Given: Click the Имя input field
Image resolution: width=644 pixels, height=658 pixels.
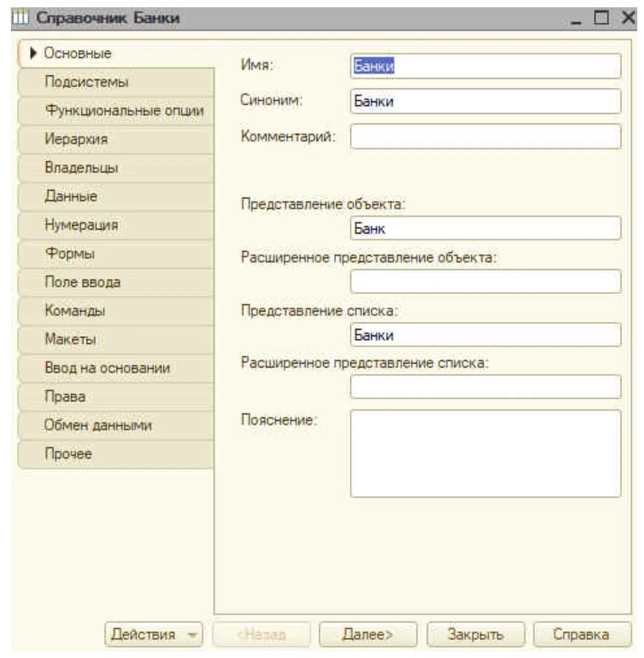Looking at the screenshot, I should tap(485, 66).
